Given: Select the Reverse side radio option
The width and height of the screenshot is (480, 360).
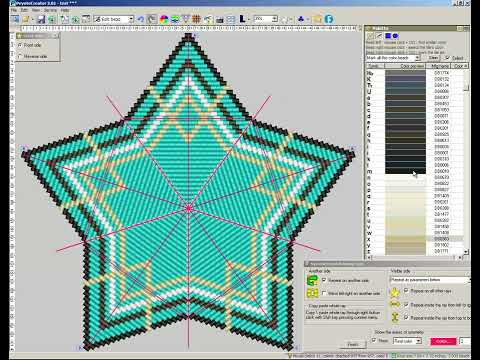Looking at the screenshot, I should [x=20, y=56].
